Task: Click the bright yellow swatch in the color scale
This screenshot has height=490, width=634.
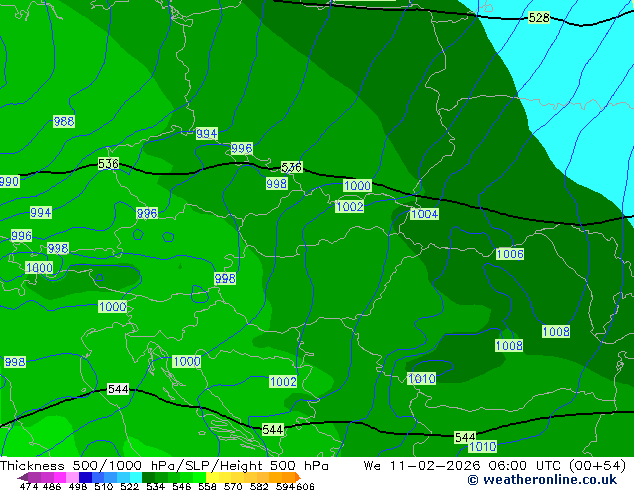Action: [x=212, y=477]
